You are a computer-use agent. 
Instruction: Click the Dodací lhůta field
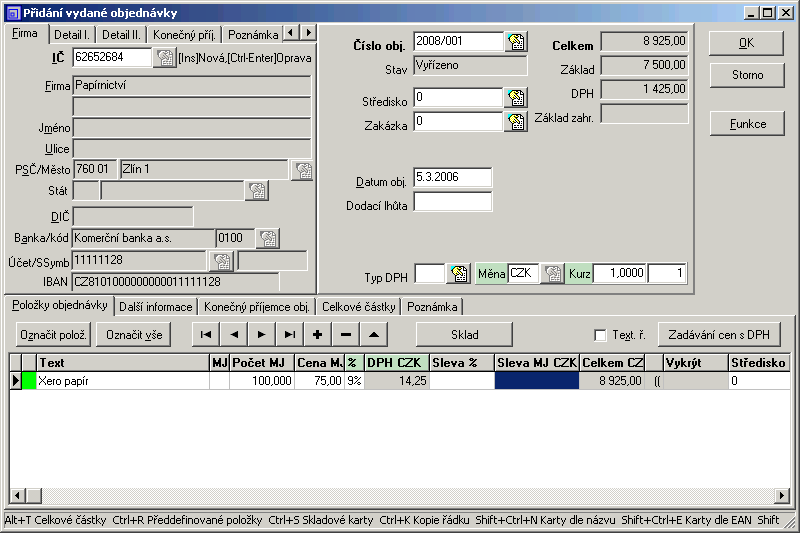click(x=453, y=201)
